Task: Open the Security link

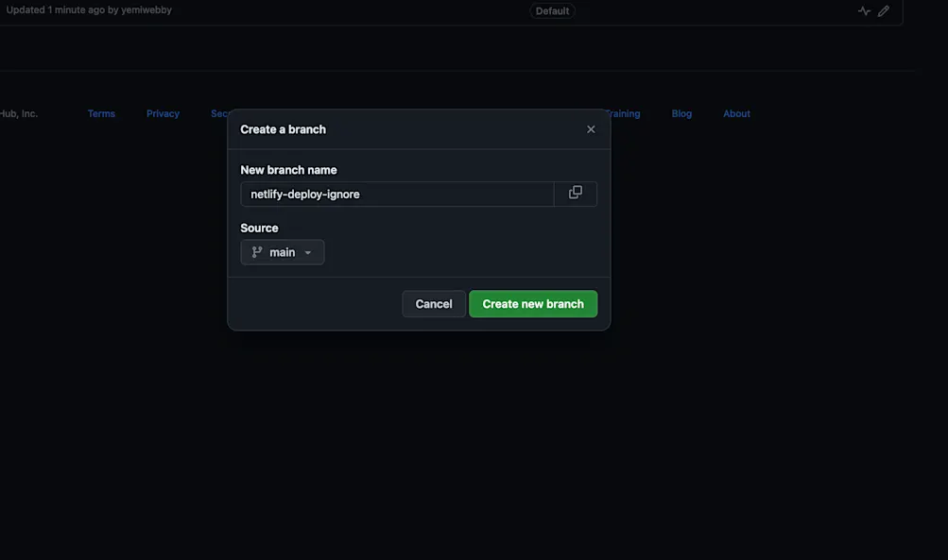Action: pos(219,112)
